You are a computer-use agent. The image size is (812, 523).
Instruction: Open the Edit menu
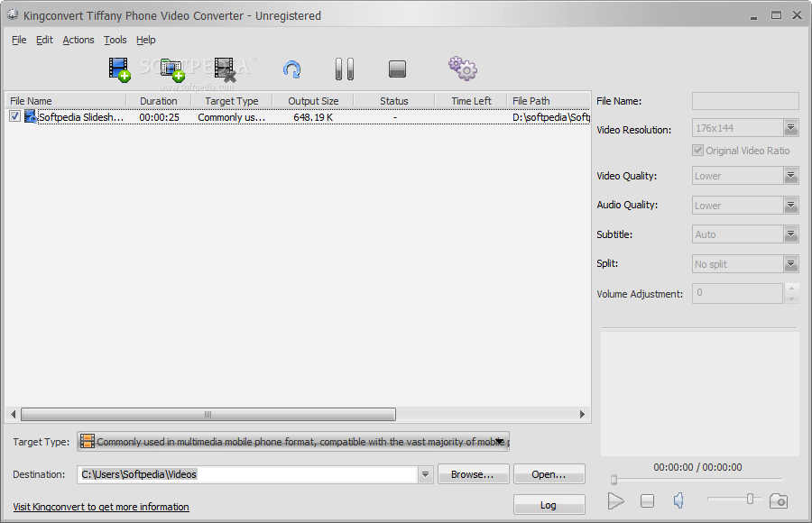(44, 40)
